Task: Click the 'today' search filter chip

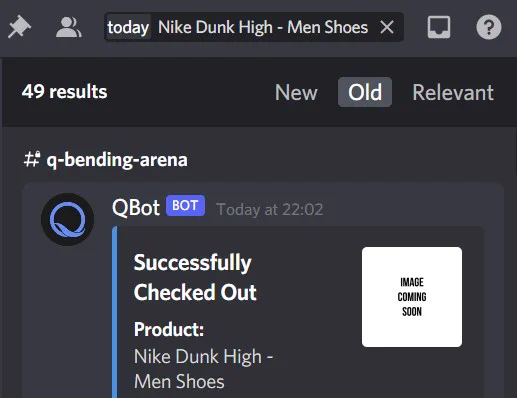Action: pos(128,27)
